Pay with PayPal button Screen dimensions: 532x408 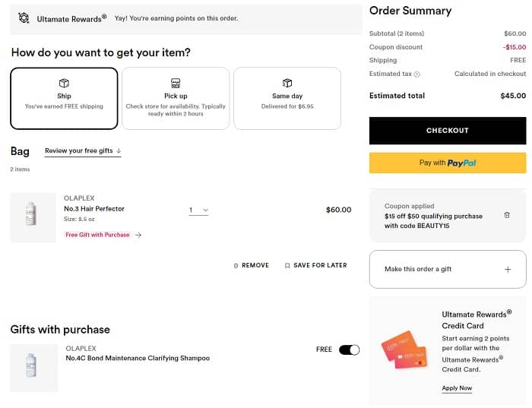click(x=448, y=163)
